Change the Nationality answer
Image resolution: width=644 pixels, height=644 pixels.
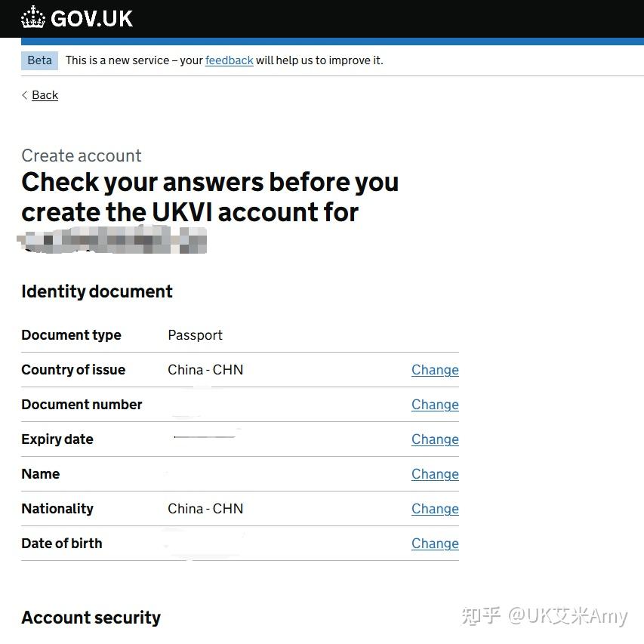pyautogui.click(x=435, y=509)
